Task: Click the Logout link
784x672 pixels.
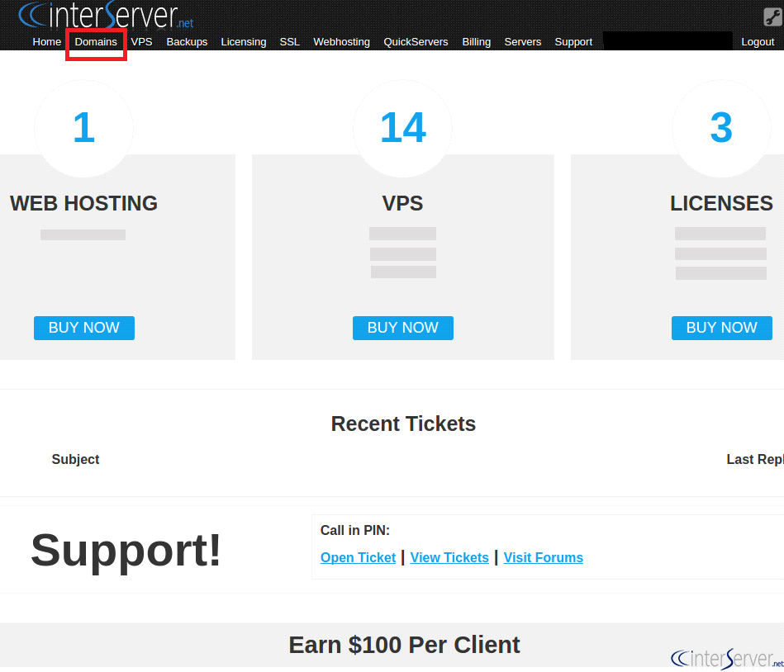Action: (x=758, y=42)
